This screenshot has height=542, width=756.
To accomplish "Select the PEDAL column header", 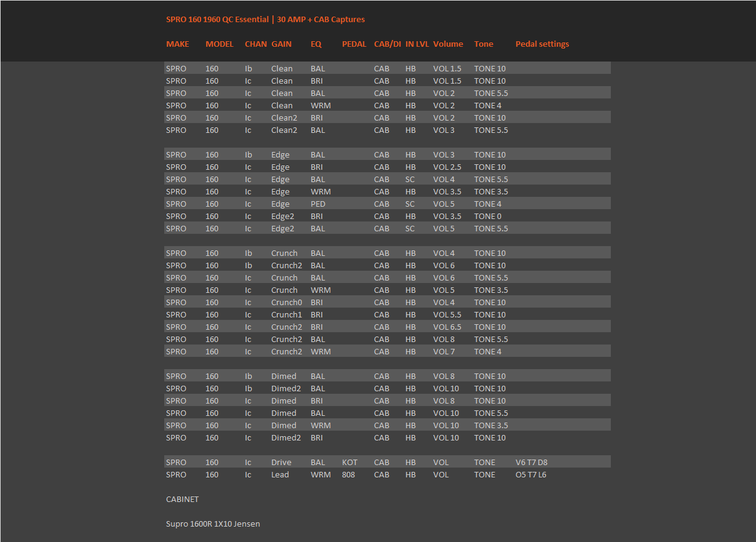I will (x=354, y=44).
